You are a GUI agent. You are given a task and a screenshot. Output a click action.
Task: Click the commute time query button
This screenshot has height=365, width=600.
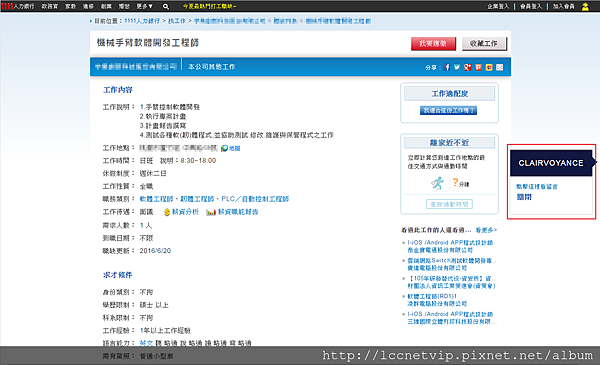pyautogui.click(x=449, y=204)
